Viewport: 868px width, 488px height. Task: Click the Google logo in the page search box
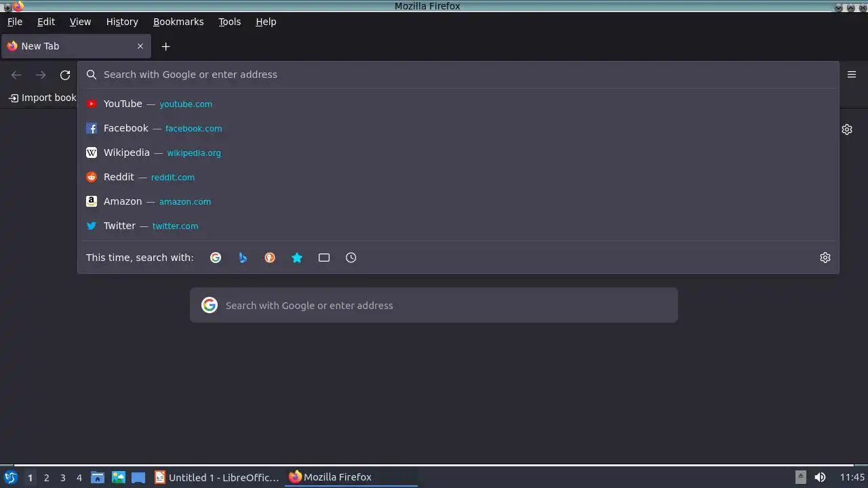[x=210, y=305]
